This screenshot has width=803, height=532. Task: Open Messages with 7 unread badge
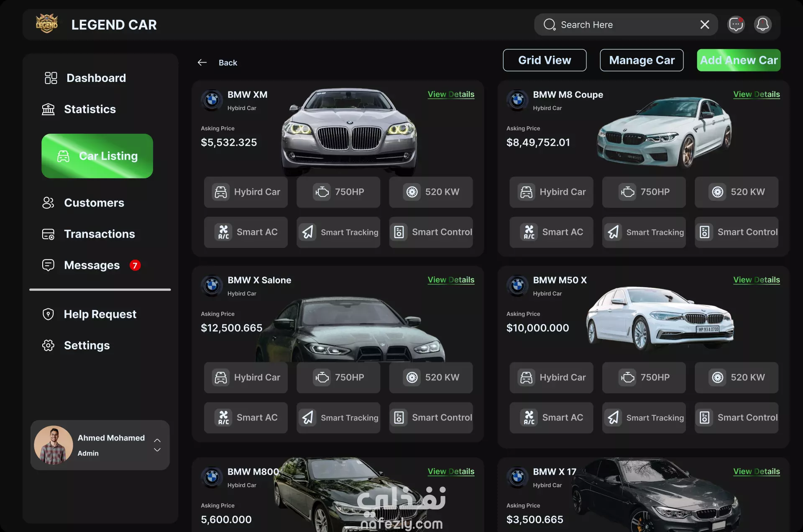click(91, 265)
